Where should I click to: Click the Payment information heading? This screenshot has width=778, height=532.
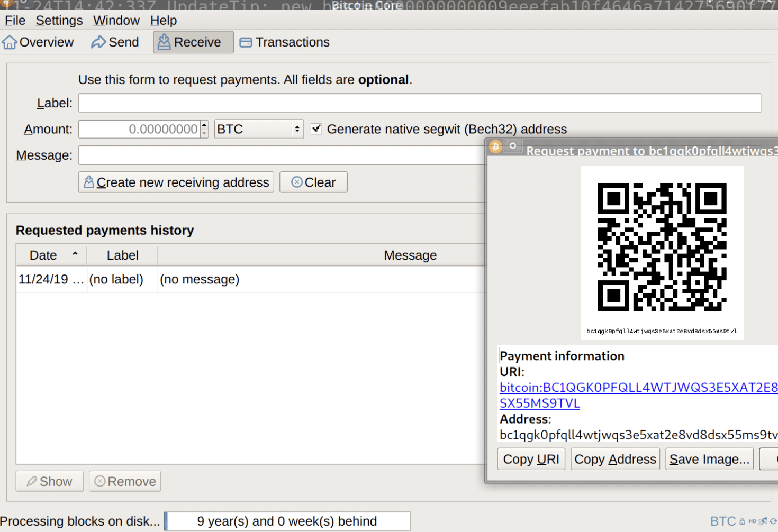[562, 356]
